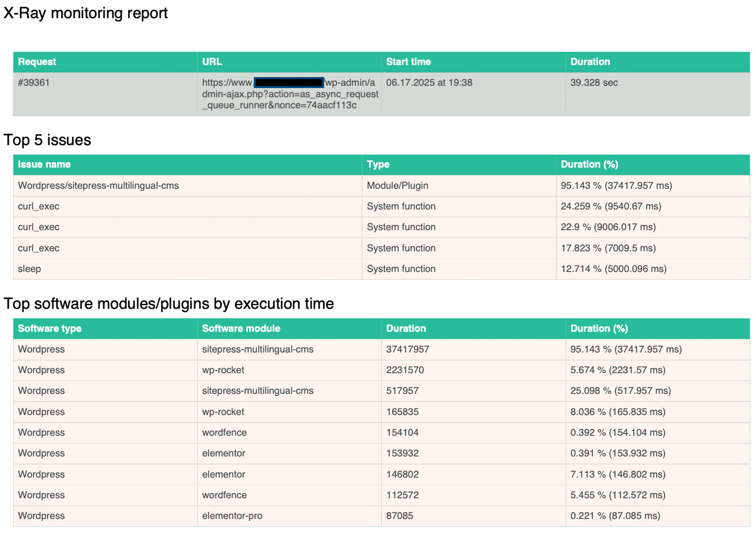Image resolution: width=756 pixels, height=533 pixels.
Task: Click duration value 87085
Action: click(x=400, y=516)
